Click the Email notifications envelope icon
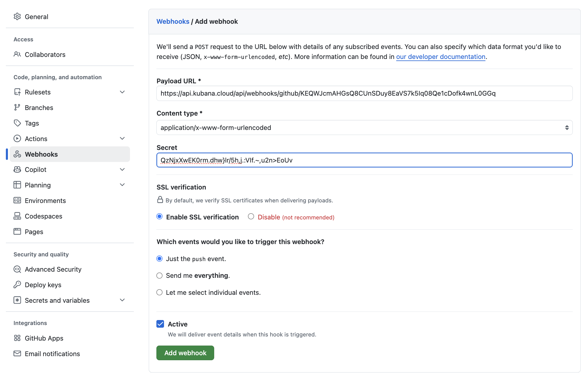 point(17,354)
